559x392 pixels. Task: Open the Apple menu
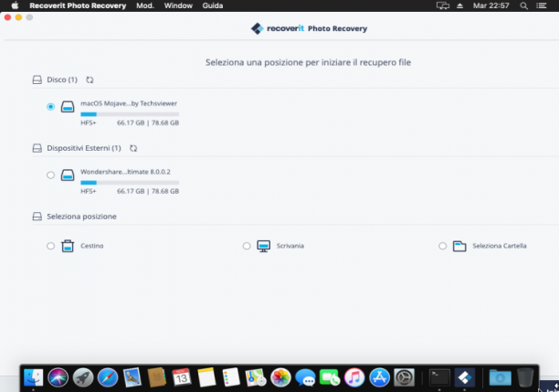(x=15, y=5)
